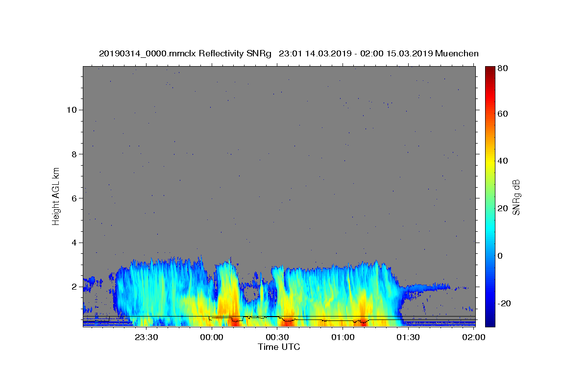Click the 'SNRg dB' colorbar label
588x392 pixels.
pyautogui.click(x=516, y=197)
